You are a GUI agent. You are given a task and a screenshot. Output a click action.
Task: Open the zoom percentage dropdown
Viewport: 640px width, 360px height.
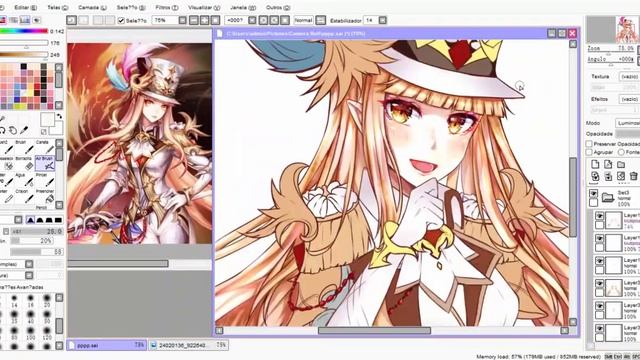[182, 20]
